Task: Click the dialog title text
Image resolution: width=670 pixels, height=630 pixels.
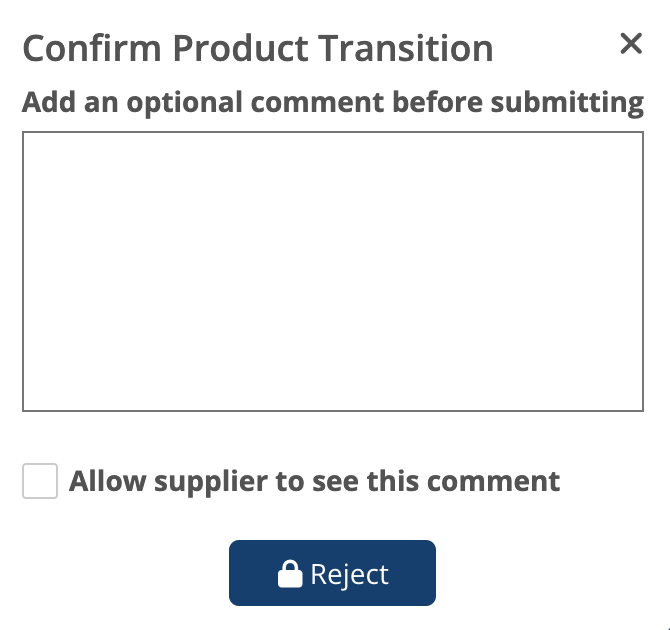Action: pos(257,48)
